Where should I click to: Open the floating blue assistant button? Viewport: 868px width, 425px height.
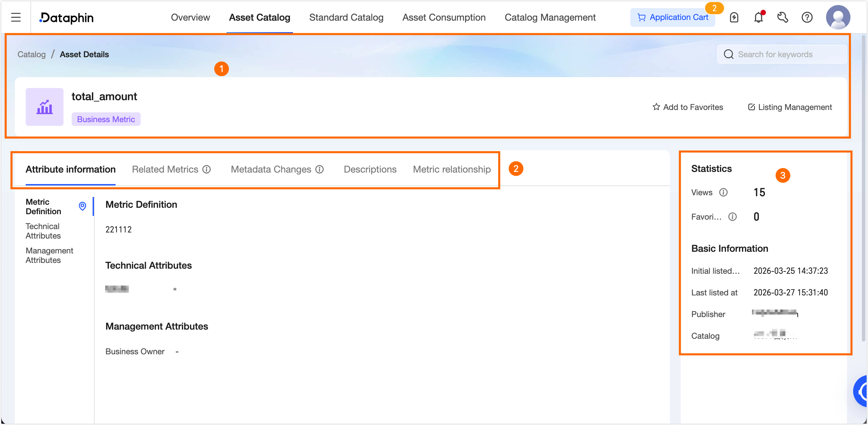tap(860, 391)
